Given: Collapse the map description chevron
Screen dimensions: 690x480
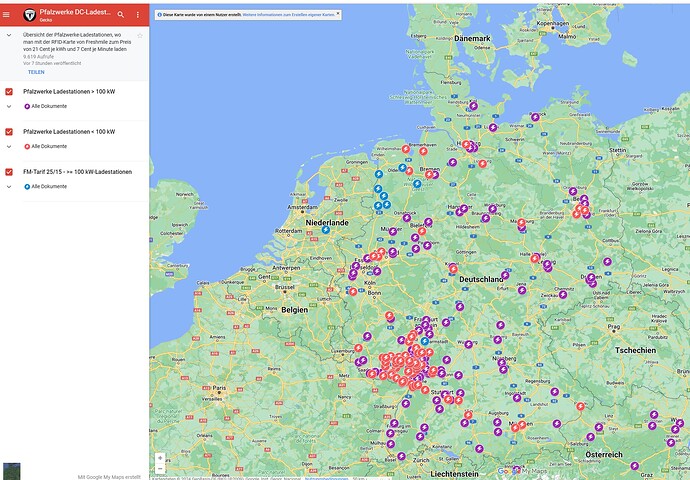Looking at the screenshot, I should (x=9, y=35).
